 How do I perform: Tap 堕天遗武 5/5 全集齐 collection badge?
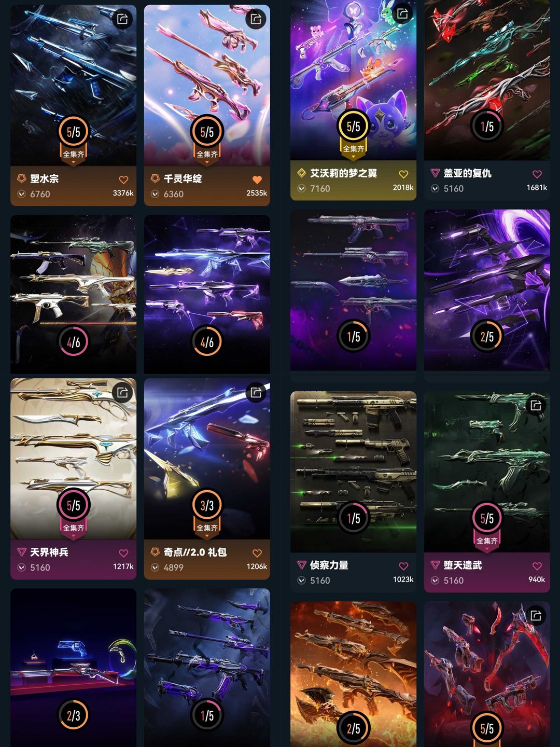point(487,524)
